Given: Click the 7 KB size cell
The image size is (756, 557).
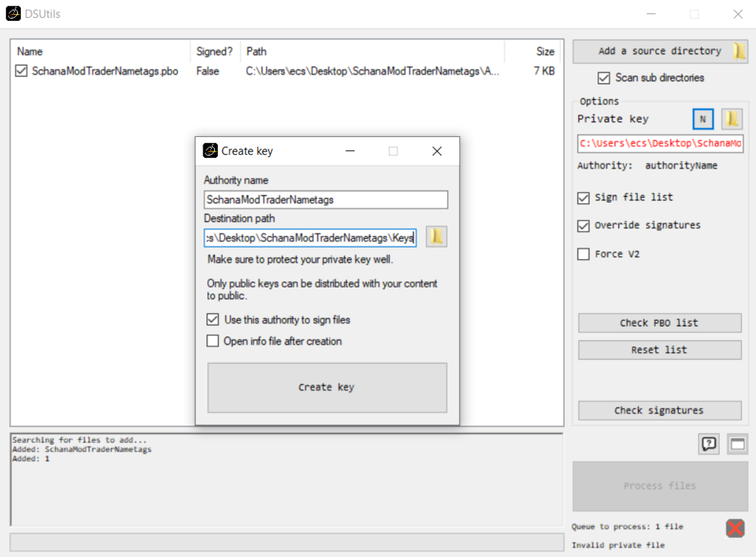Looking at the screenshot, I should tap(544, 71).
